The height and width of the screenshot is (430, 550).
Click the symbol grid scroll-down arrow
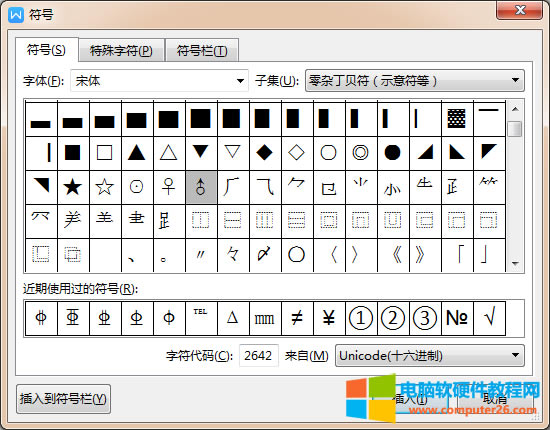[515, 263]
